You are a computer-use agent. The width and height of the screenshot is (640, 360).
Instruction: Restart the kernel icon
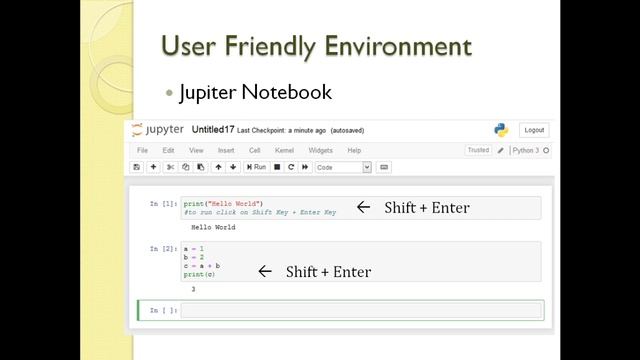[291, 167]
